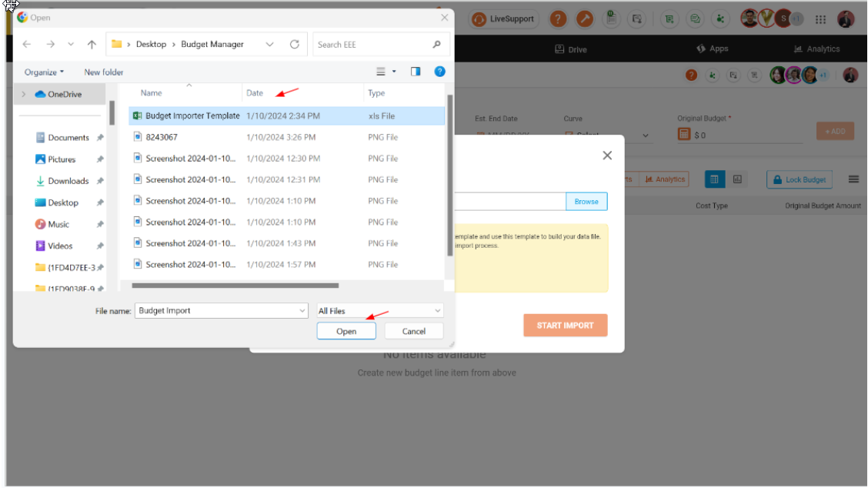This screenshot has width=868, height=488.
Task: Open Music in the sidebar
Action: tap(52, 224)
